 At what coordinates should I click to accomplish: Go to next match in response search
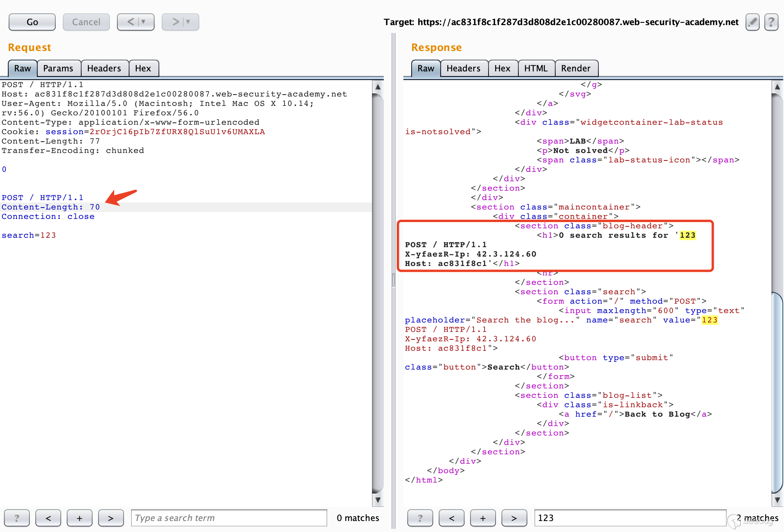[x=514, y=518]
